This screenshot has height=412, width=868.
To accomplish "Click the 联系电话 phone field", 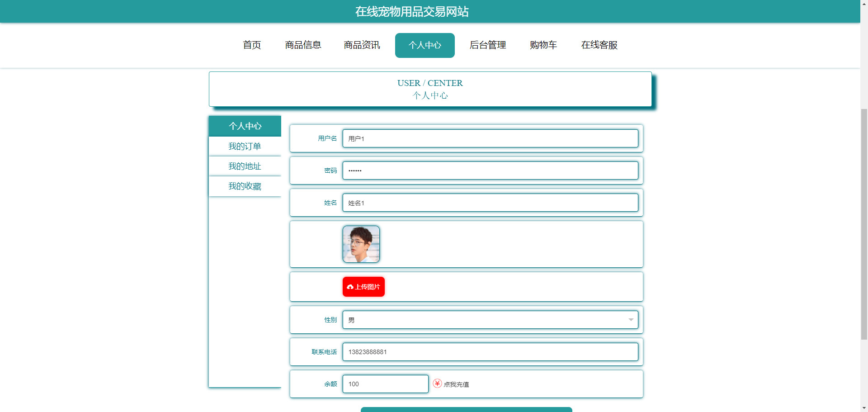I will coord(491,352).
